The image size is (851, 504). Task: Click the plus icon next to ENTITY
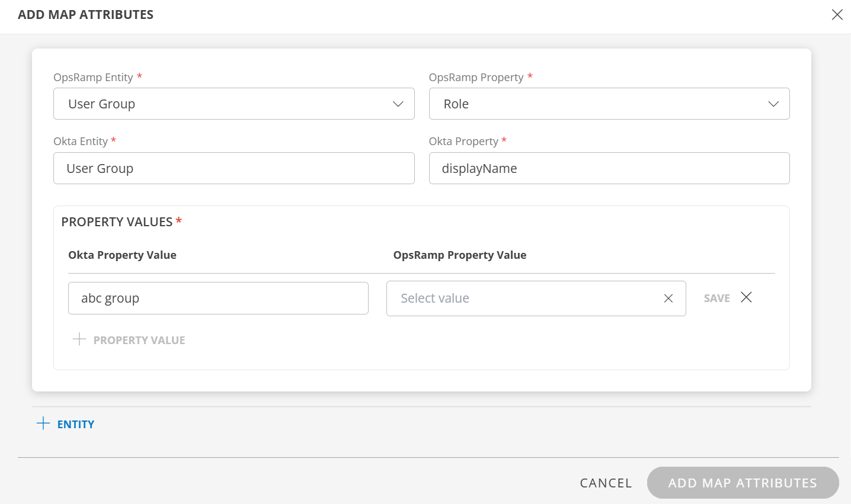point(43,423)
